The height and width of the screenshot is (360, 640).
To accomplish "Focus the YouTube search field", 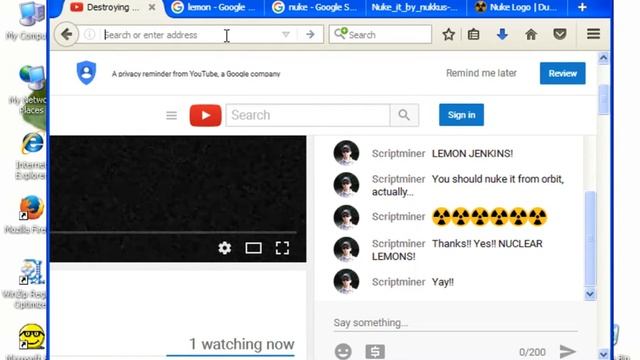I will coord(308,115).
